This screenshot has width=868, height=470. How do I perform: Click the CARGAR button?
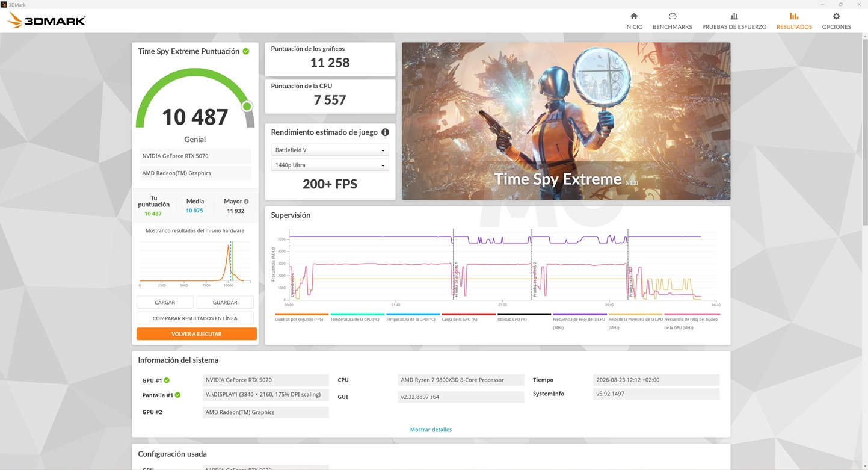(165, 302)
